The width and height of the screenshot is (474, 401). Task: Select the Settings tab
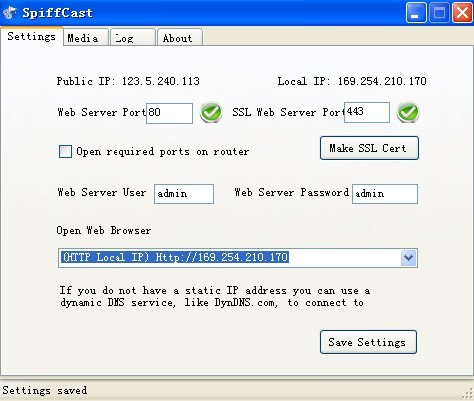coord(32,36)
